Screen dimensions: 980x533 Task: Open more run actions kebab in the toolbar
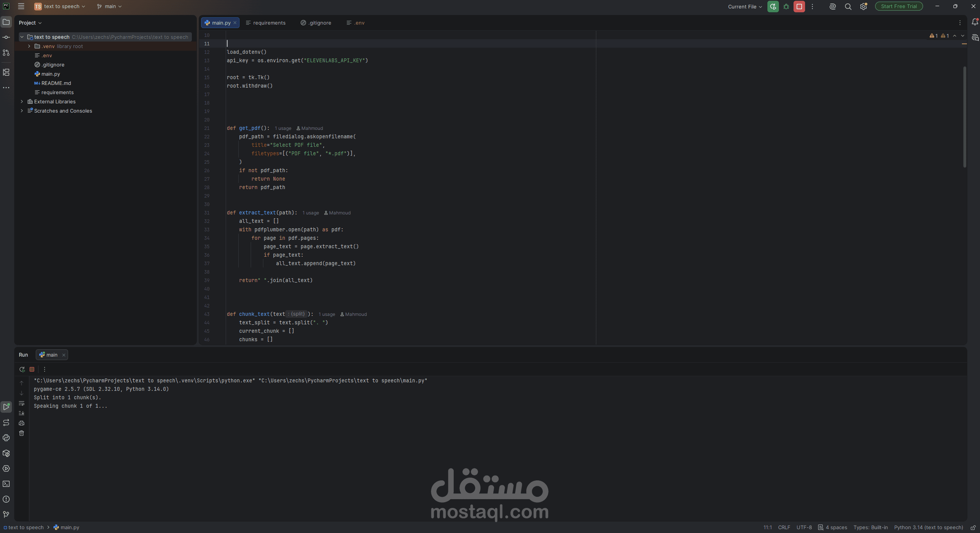point(812,7)
